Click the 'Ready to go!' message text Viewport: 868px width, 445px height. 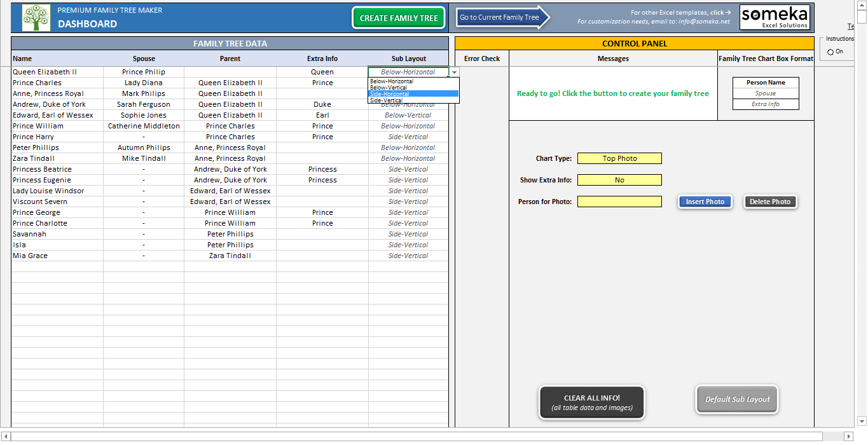tap(612, 93)
